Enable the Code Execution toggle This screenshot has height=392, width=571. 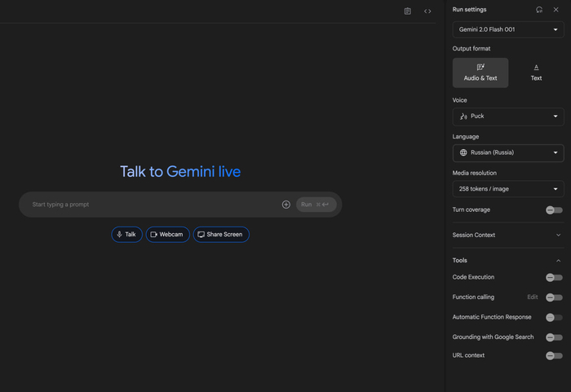(x=554, y=278)
